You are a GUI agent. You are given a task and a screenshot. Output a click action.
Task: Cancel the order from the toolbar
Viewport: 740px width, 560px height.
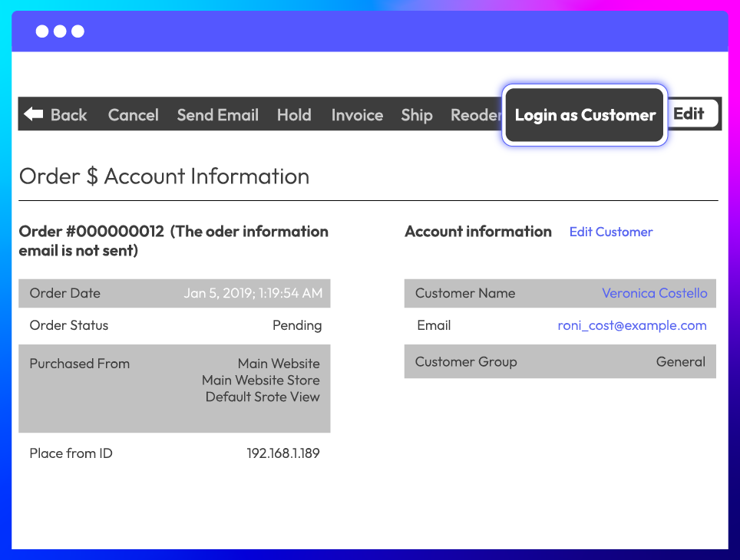[x=133, y=115]
